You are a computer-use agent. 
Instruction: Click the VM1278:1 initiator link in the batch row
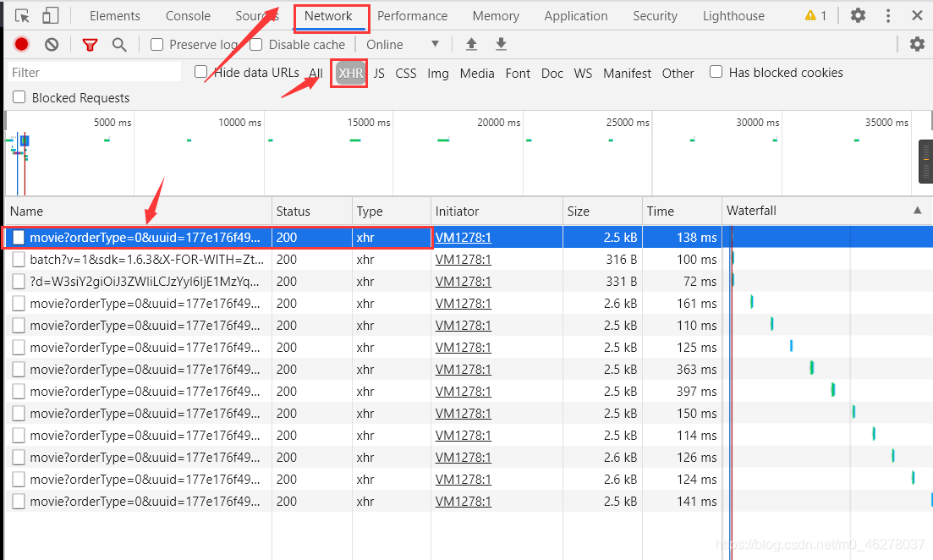click(x=463, y=260)
